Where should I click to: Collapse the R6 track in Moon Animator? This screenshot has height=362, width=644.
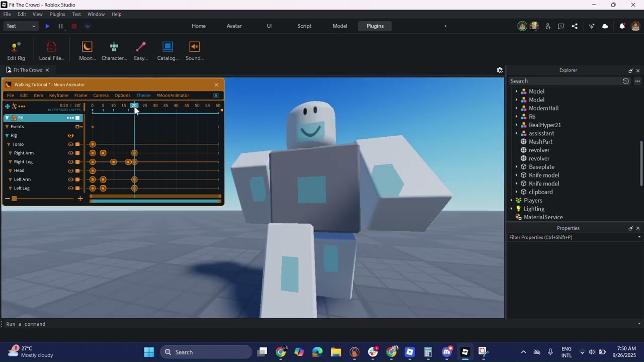(x=7, y=118)
